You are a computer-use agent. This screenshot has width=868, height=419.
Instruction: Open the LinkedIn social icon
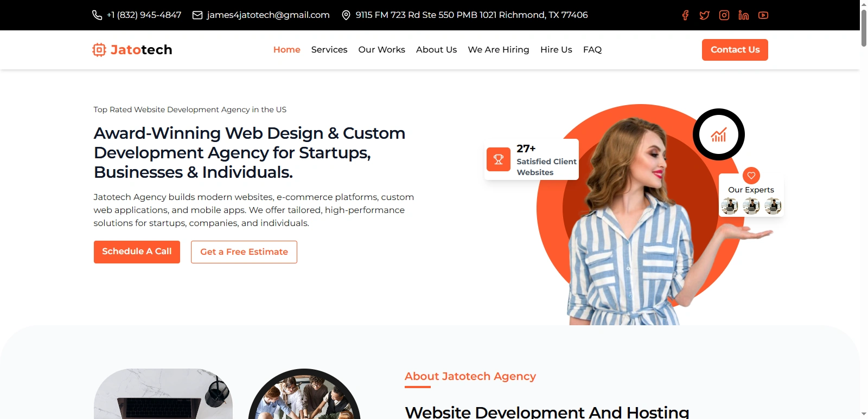tap(744, 15)
